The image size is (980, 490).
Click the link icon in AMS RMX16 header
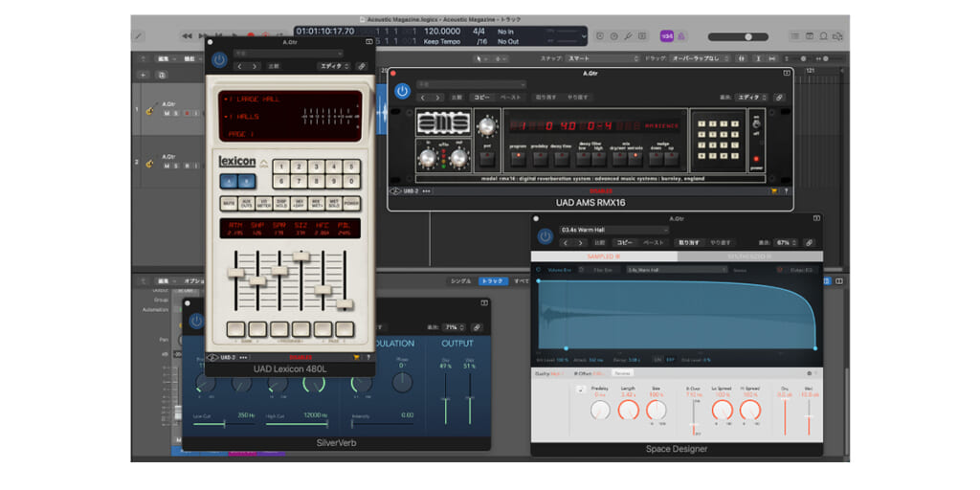[779, 98]
